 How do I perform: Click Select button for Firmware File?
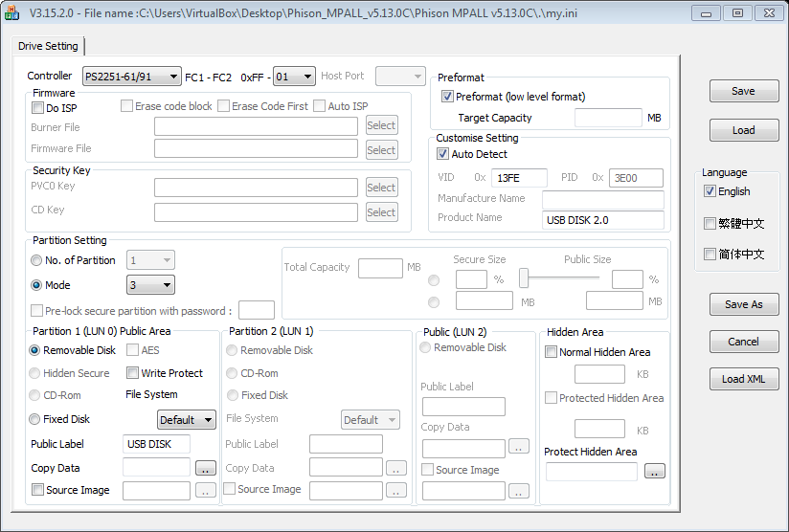(x=381, y=150)
